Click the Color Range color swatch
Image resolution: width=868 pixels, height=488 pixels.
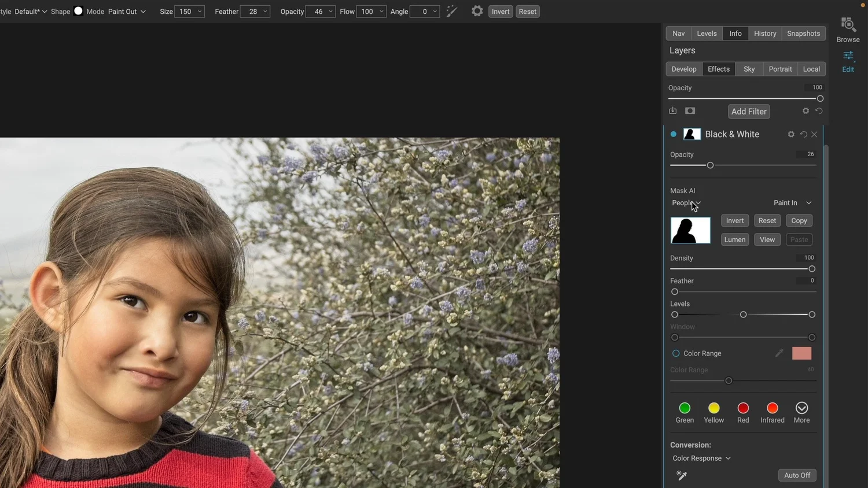click(x=801, y=353)
